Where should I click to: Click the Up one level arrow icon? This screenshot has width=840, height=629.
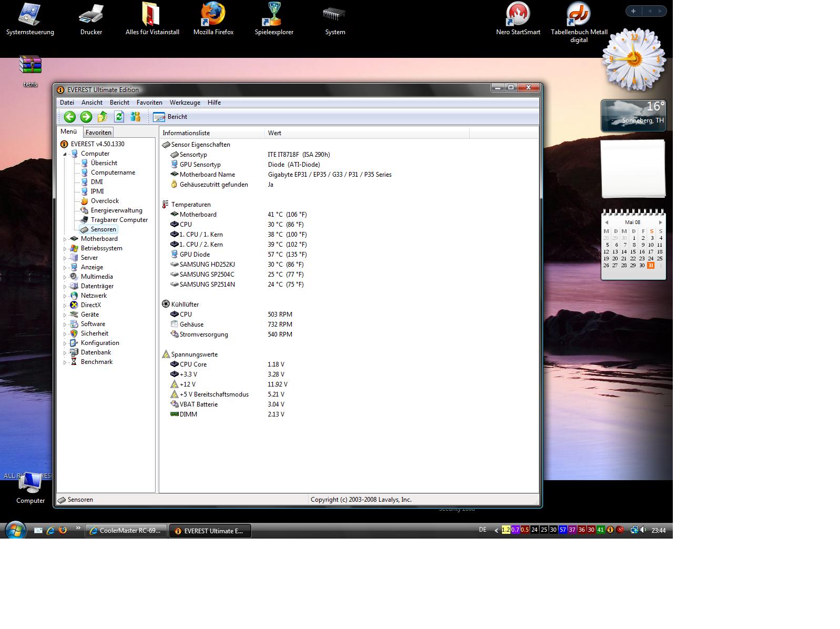pos(103,117)
